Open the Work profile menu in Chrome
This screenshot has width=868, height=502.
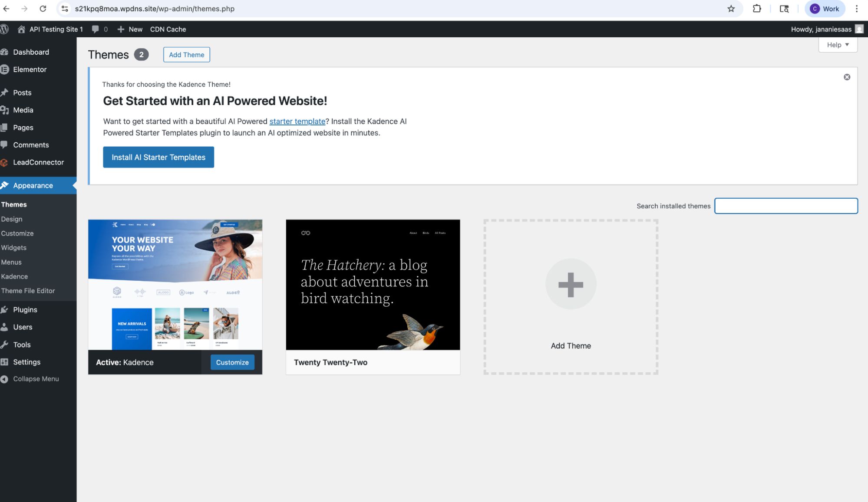[825, 9]
